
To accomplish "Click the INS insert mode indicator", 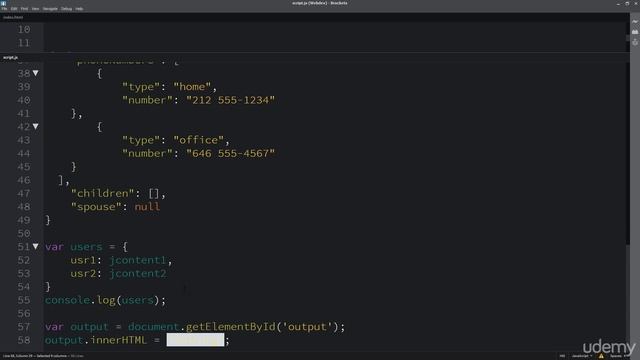I will 562,356.
